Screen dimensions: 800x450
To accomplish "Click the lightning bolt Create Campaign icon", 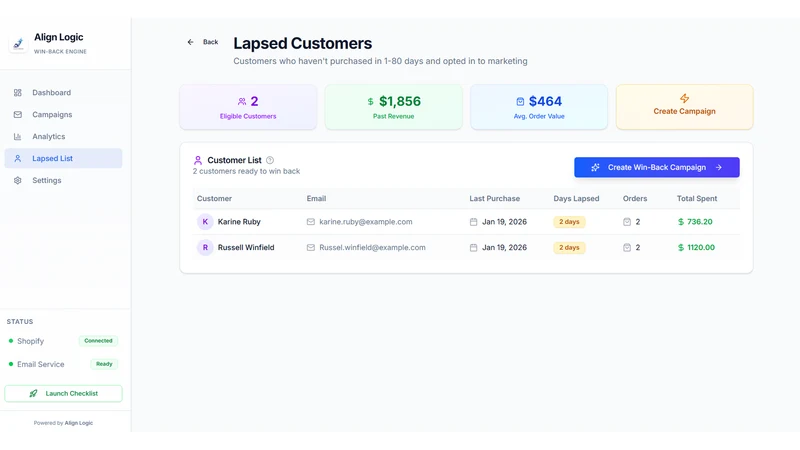I will point(685,98).
